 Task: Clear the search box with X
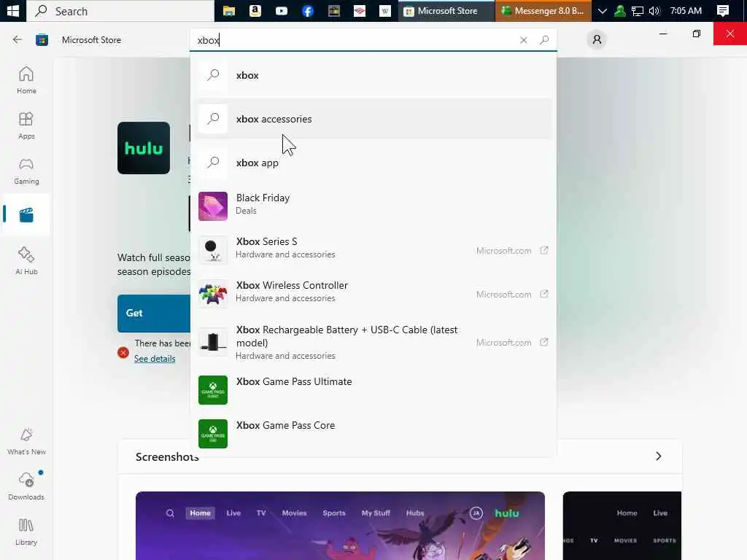click(523, 40)
